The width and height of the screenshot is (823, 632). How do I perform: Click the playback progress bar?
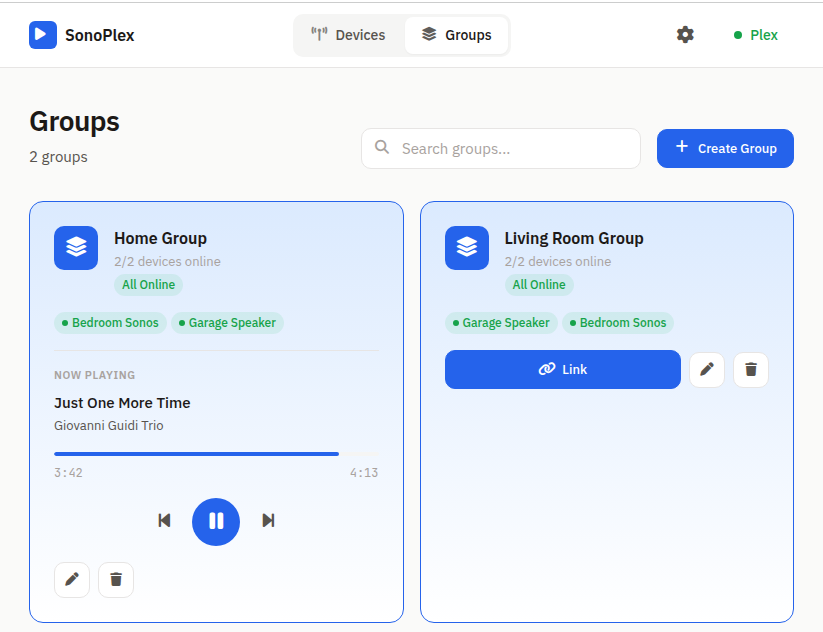pos(216,453)
